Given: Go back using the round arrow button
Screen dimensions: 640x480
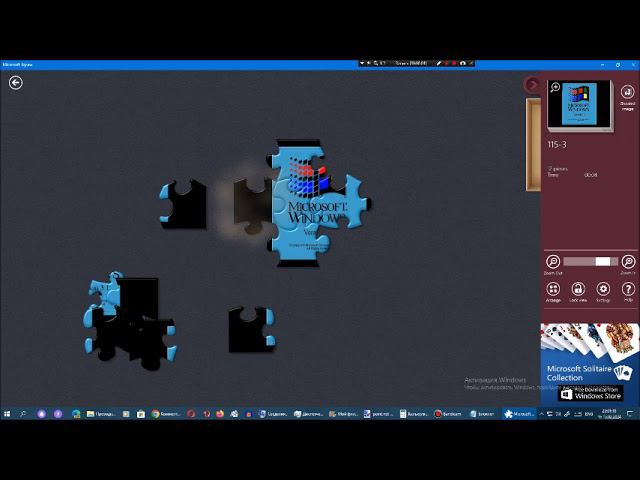Looking at the screenshot, I should pyautogui.click(x=16, y=83).
